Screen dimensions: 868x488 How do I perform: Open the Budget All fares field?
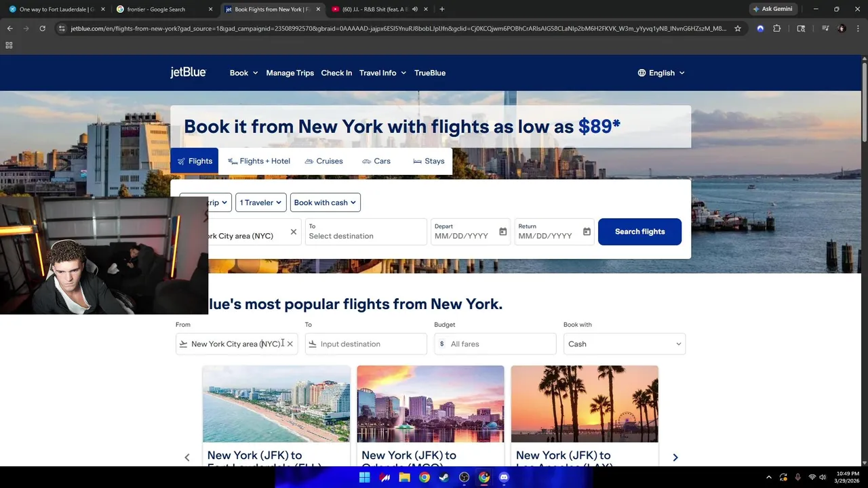pyautogui.click(x=495, y=344)
